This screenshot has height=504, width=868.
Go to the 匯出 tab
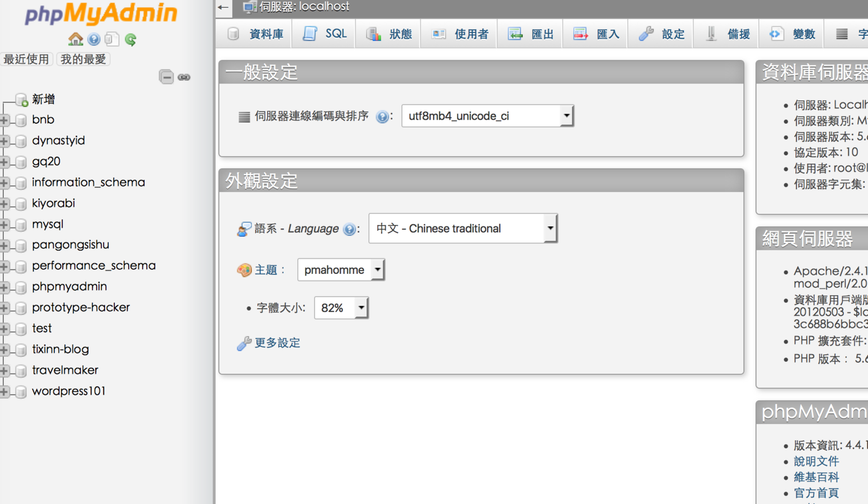click(531, 34)
